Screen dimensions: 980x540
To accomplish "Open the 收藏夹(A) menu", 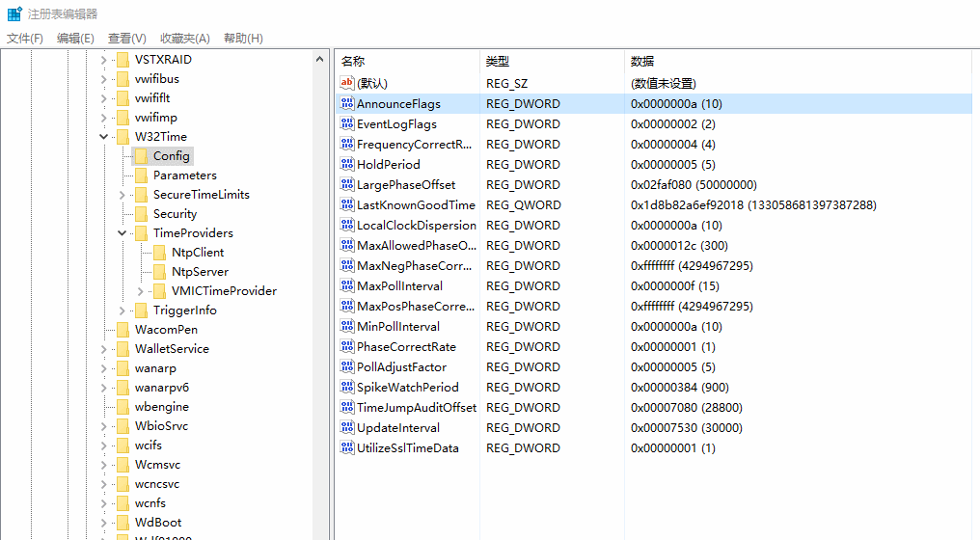I will tap(185, 39).
